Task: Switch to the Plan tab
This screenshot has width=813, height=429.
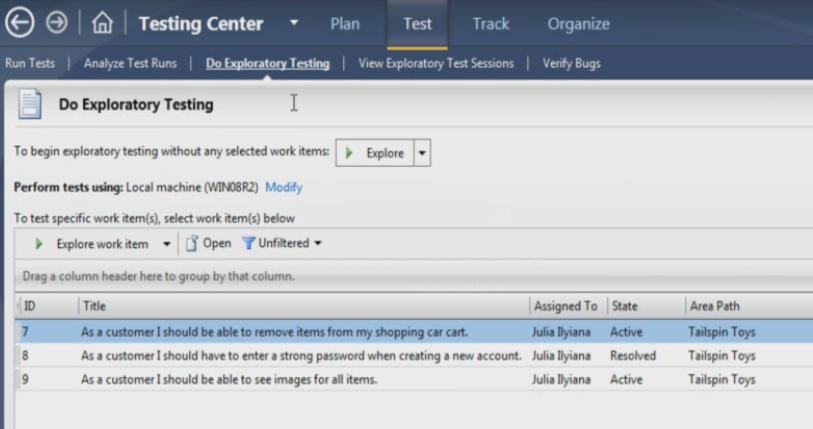Action: point(345,24)
